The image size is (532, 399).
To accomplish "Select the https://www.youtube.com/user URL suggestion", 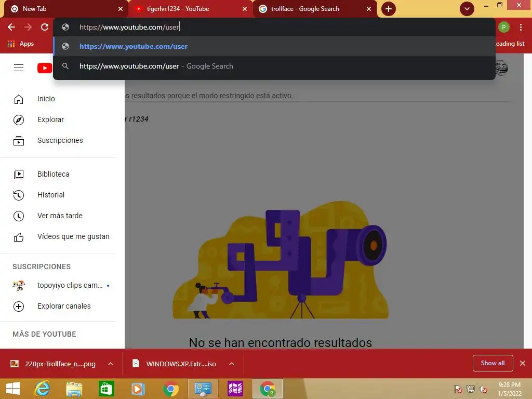I will pos(274,46).
